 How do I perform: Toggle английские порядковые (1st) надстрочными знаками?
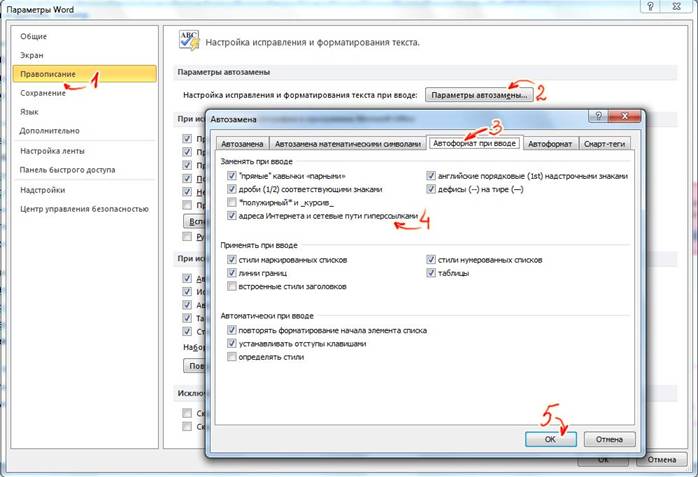[430, 176]
